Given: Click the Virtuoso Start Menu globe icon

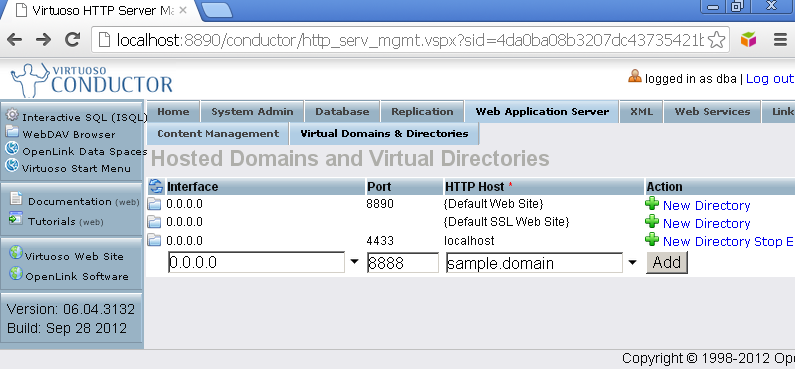Looking at the screenshot, I should [x=12, y=165].
